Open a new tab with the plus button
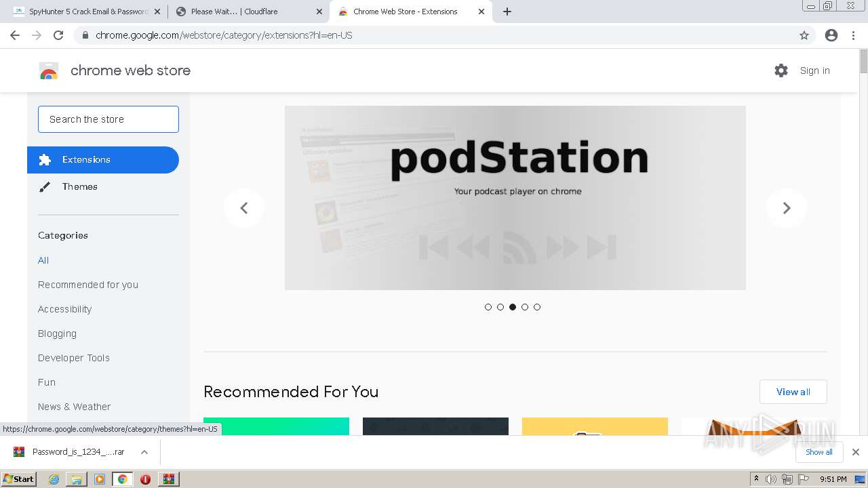 point(507,12)
